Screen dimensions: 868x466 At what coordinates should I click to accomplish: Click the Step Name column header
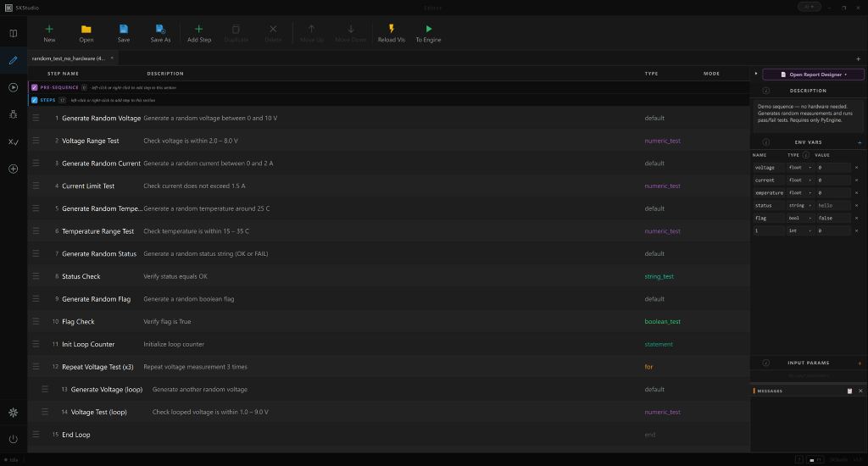(63, 74)
